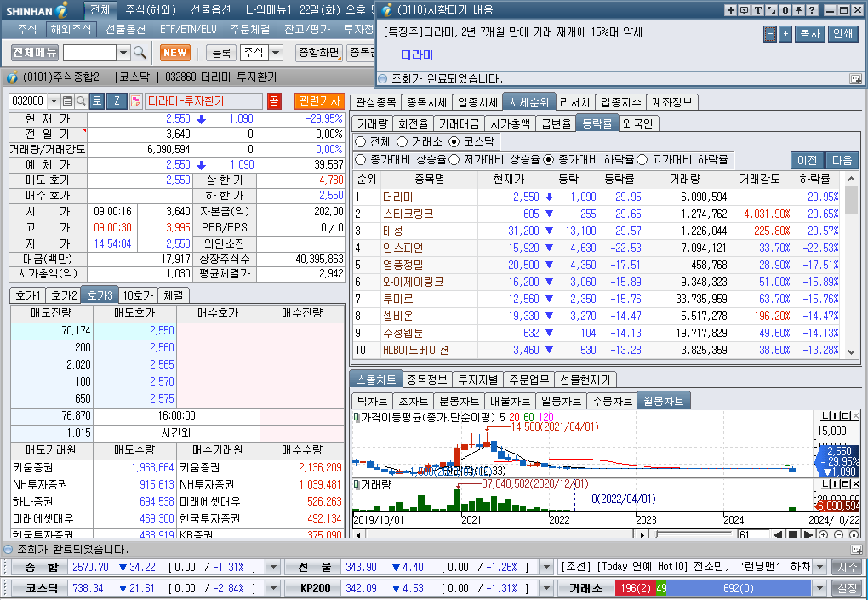The height and width of the screenshot is (600, 868).
Task: Click the T font icon in 시황티커 title bar
Action: click(758, 10)
